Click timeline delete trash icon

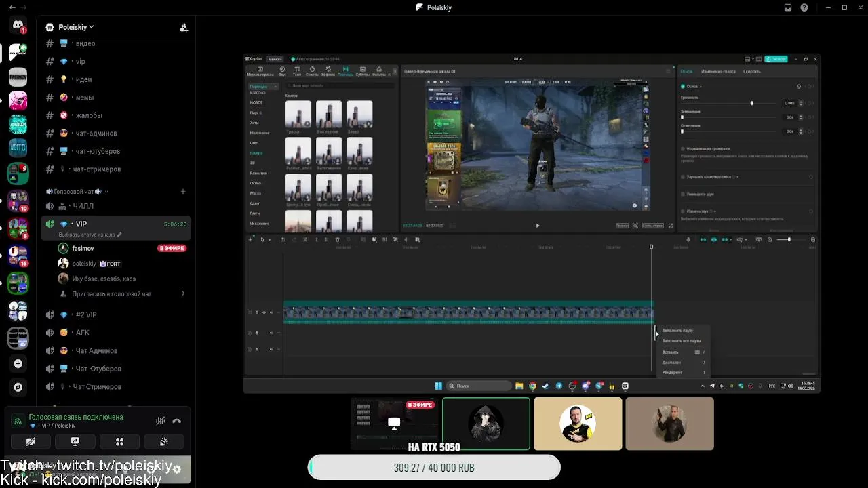(338, 239)
